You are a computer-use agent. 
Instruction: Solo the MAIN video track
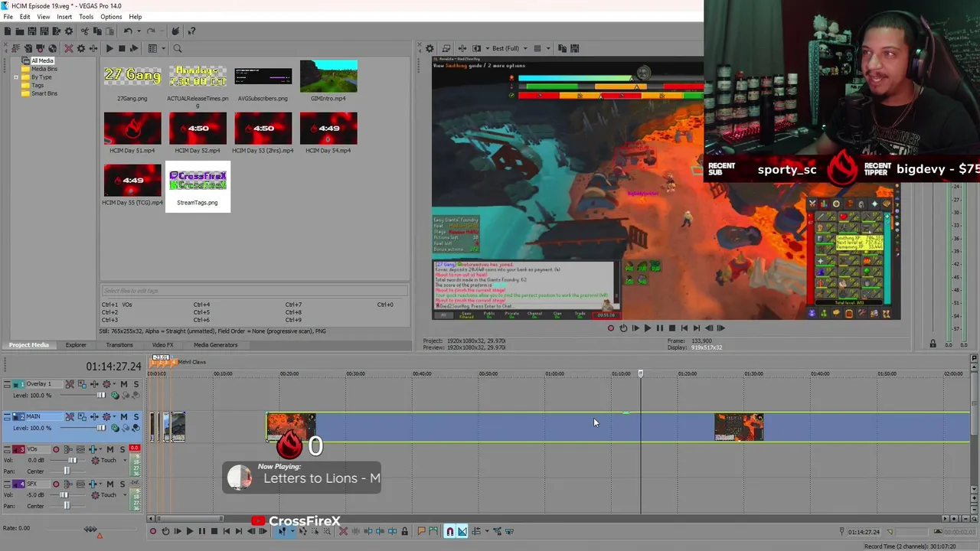[x=136, y=417]
